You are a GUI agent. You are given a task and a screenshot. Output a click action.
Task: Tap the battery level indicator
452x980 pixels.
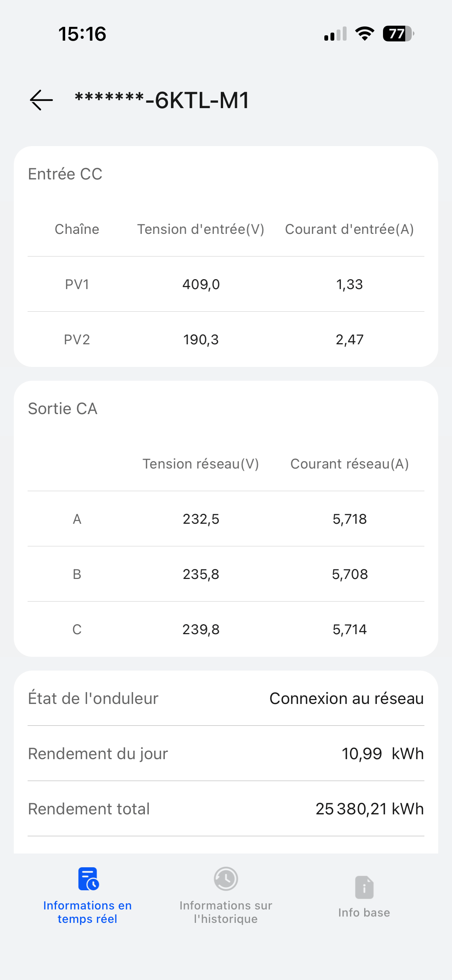click(398, 34)
